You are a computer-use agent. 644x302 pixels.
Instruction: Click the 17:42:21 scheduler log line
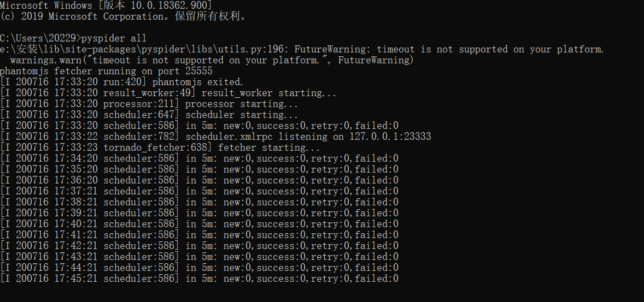(x=199, y=246)
